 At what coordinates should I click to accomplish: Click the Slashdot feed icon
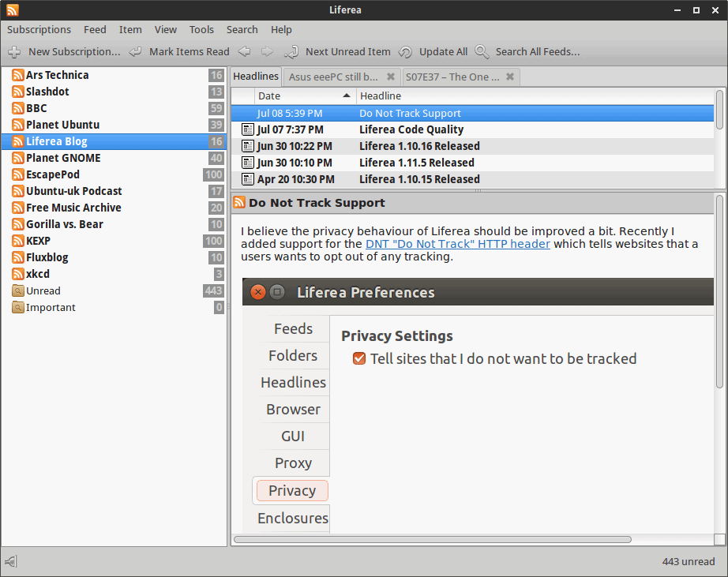(18, 92)
